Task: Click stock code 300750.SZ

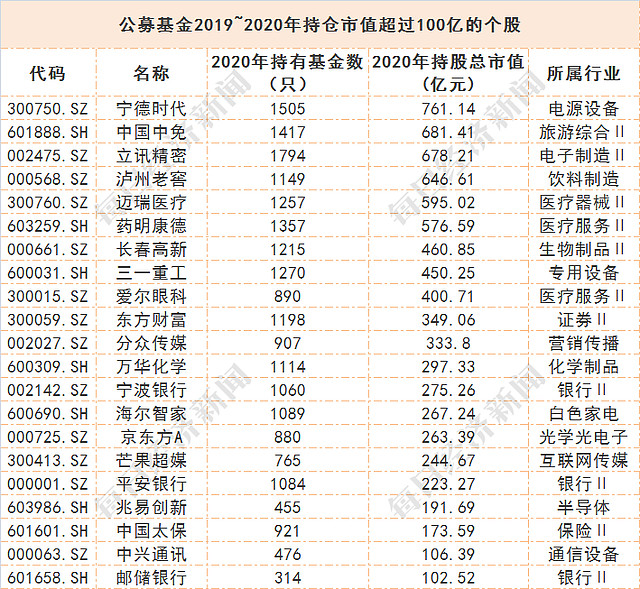Action: click(48, 109)
